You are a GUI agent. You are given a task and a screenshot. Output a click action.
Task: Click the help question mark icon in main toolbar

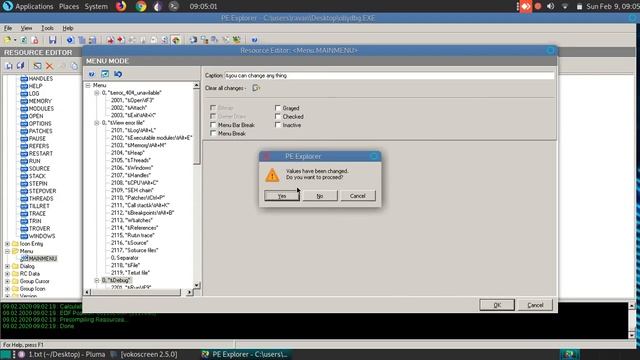[x=254, y=40]
